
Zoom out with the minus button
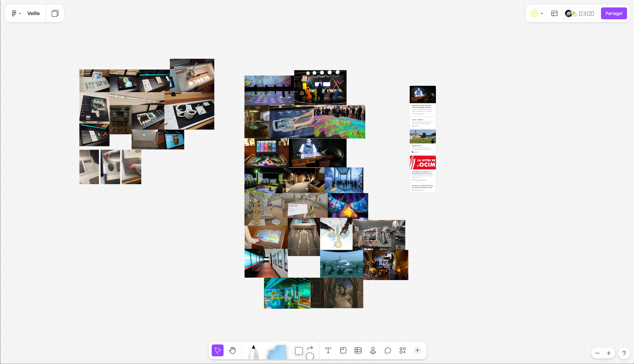(597, 353)
